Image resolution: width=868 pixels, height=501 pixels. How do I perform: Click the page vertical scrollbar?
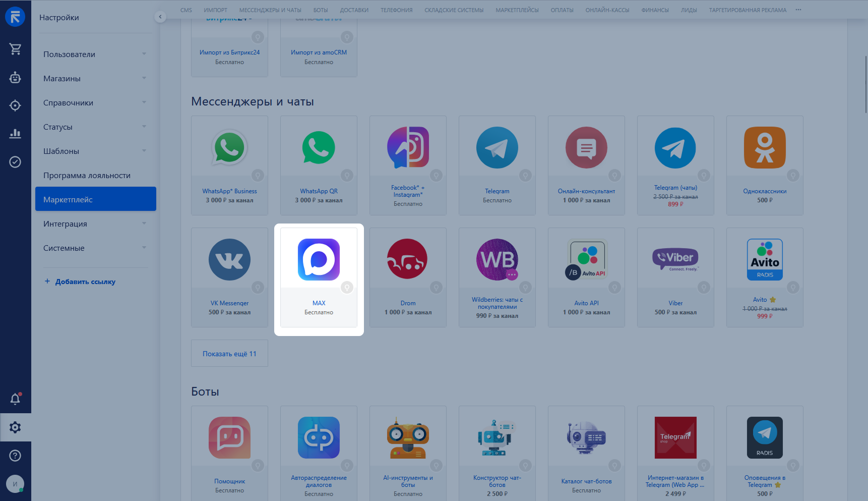(865, 86)
